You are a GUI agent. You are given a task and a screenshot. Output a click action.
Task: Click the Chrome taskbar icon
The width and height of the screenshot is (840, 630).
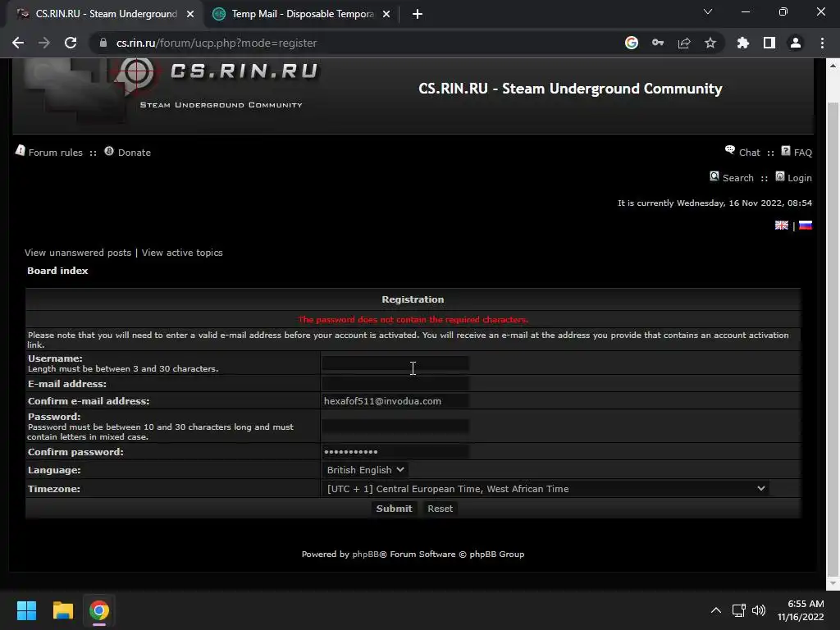[99, 610]
